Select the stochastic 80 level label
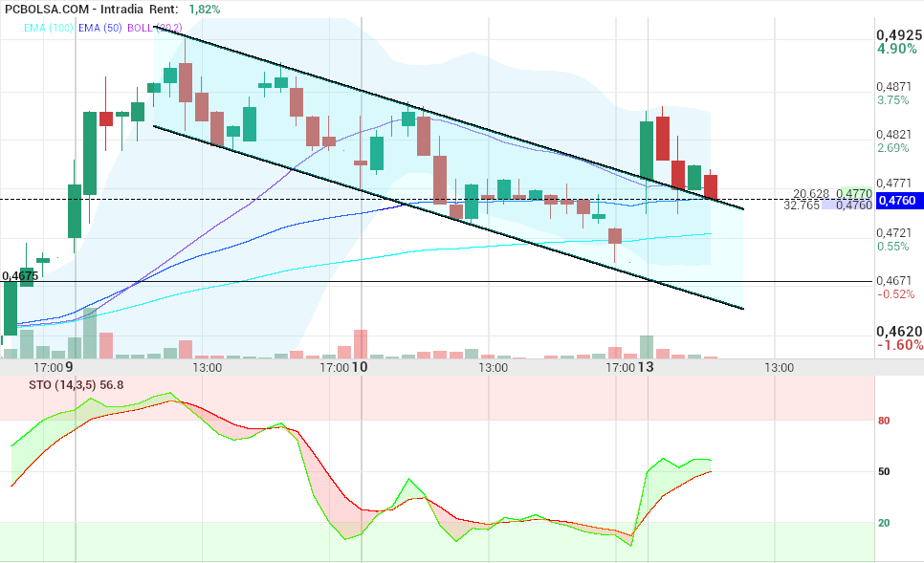The width and height of the screenshot is (924, 563). [x=884, y=421]
